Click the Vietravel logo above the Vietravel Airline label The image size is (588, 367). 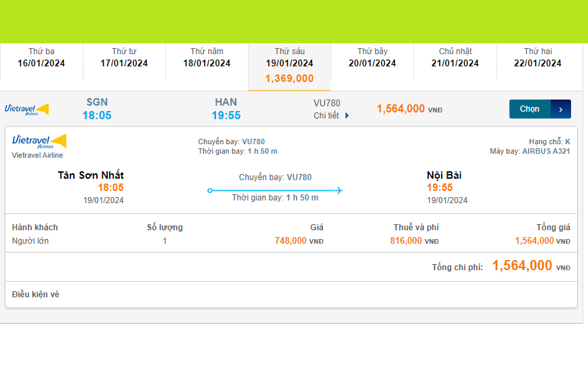(x=39, y=141)
